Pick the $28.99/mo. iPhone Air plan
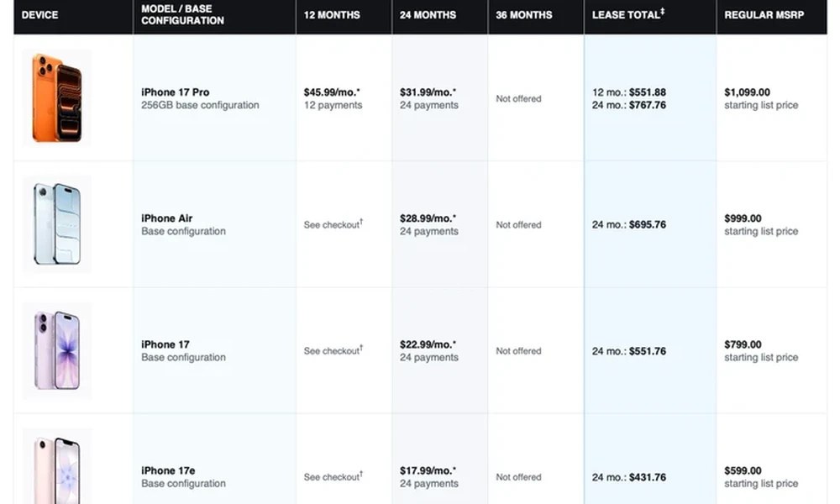Screen dimensions: 840x504 point(428,218)
